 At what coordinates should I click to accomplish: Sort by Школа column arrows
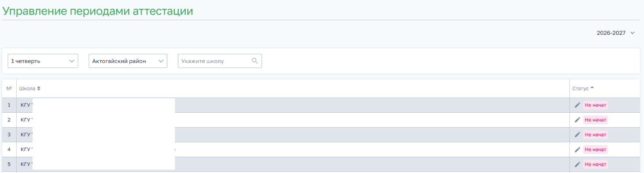[x=39, y=88]
